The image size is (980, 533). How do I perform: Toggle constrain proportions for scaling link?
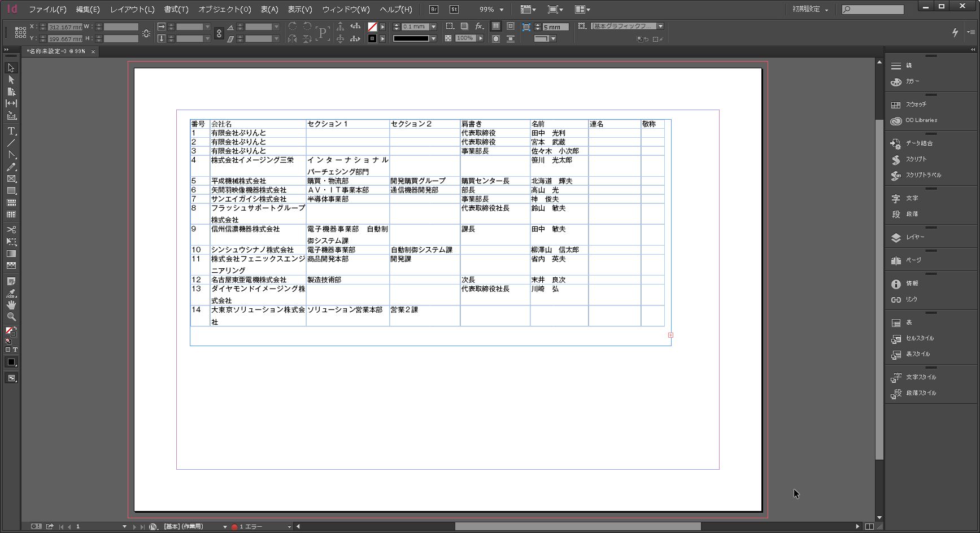pos(219,33)
